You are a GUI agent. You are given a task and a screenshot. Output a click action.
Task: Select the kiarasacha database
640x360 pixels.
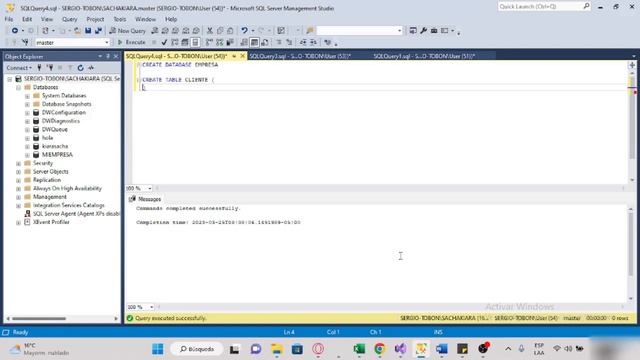(x=55, y=146)
